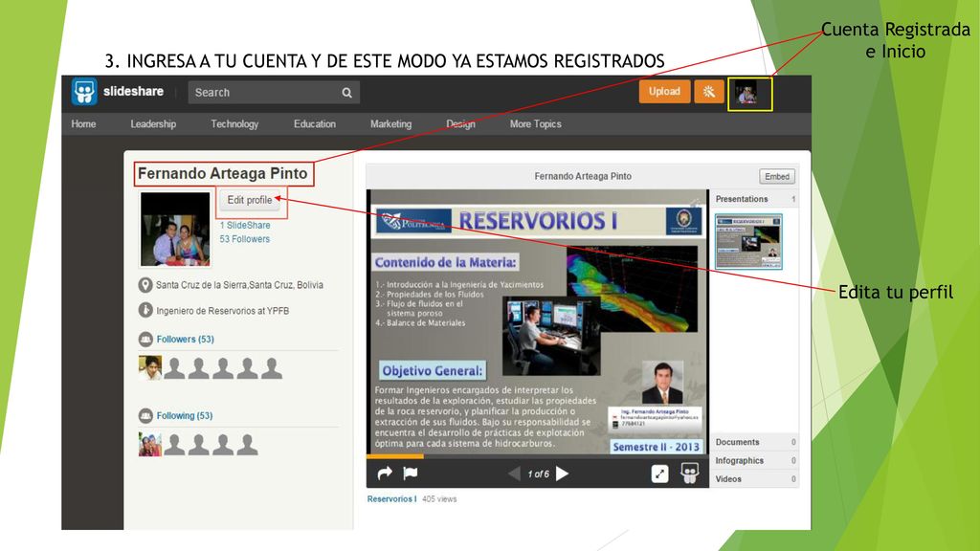This screenshot has height=551, width=980.
Task: Click the orange slide progress bar
Action: 395,456
